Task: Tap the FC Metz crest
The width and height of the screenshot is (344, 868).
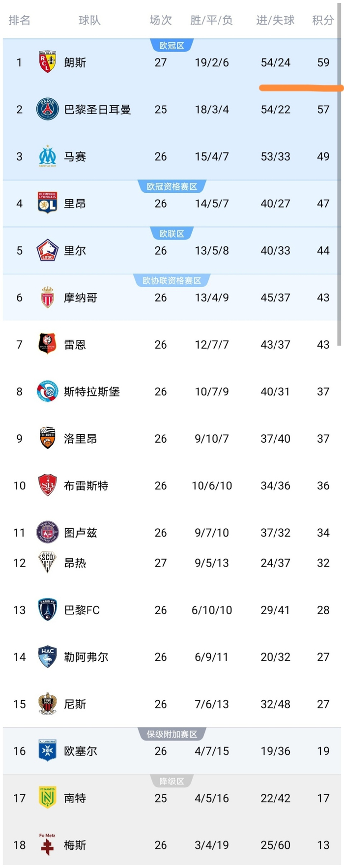Action: coord(48,844)
